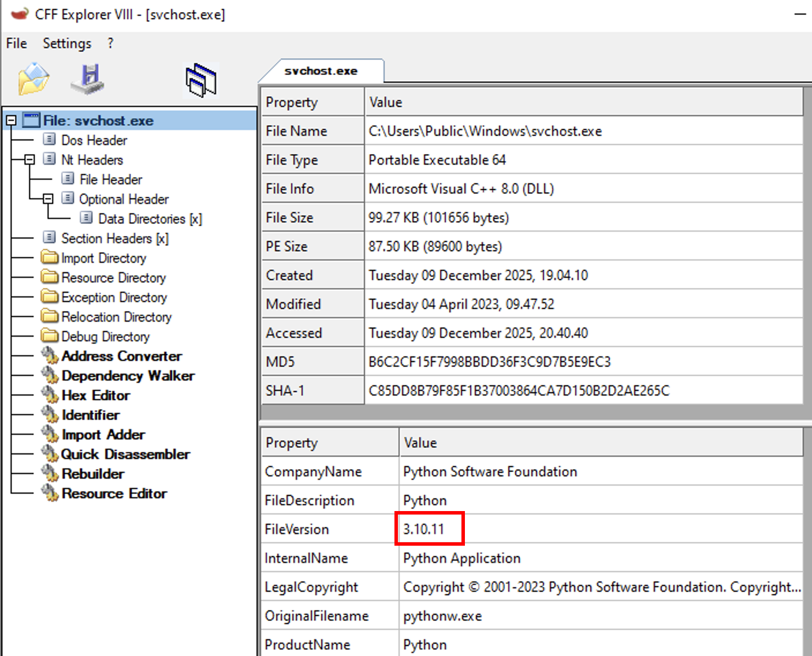Launch the Dependency Walker tool

click(128, 376)
